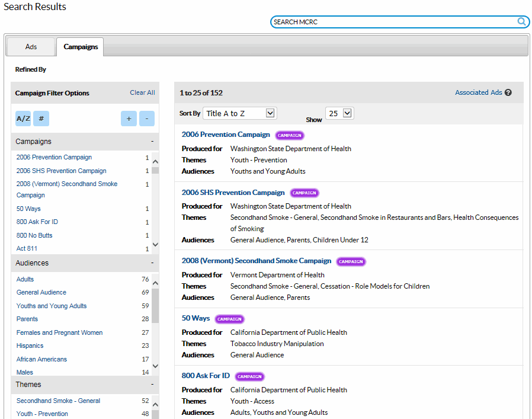This screenshot has height=419, width=532.
Task: Click the Associated Ads help icon
Action: (x=508, y=93)
